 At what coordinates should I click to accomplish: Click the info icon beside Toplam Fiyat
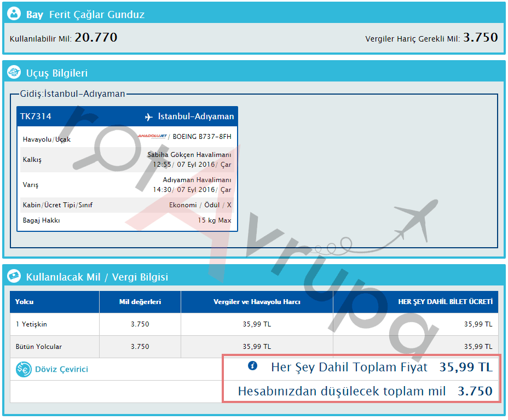tap(252, 366)
